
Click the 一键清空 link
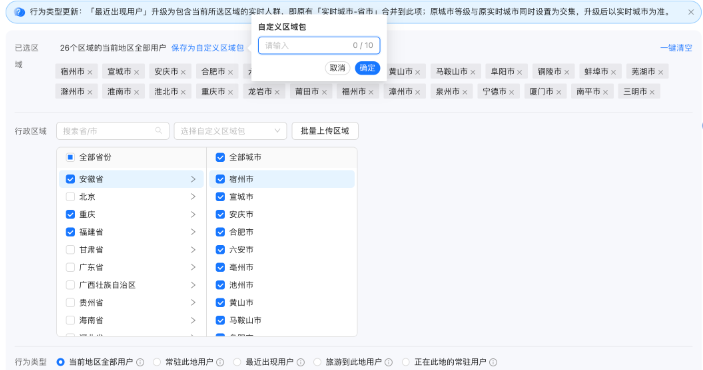[x=676, y=48]
